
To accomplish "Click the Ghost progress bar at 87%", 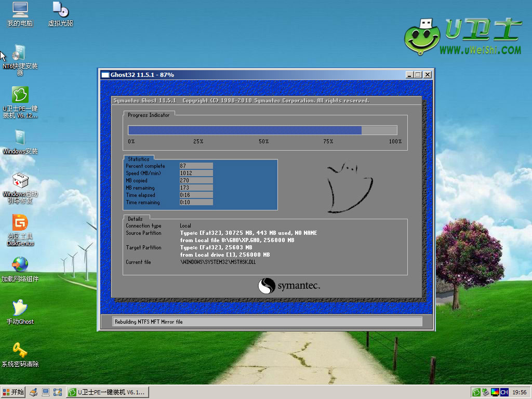I will click(x=262, y=130).
